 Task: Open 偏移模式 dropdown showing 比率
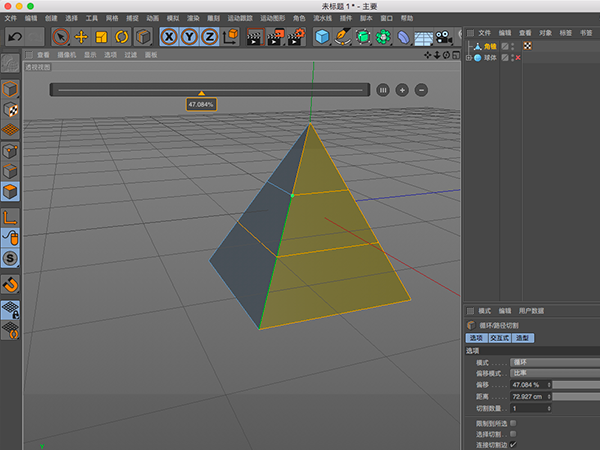coord(555,373)
